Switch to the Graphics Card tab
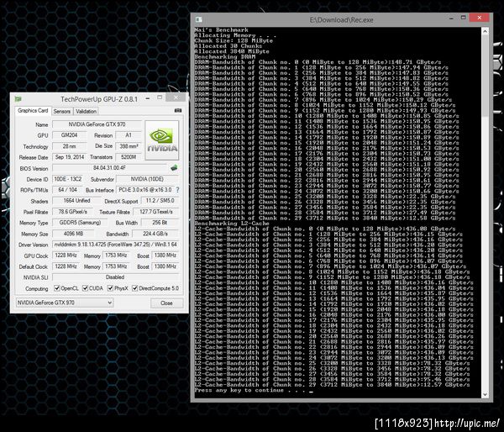Image resolution: width=504 pixels, height=432 pixels. click(33, 111)
